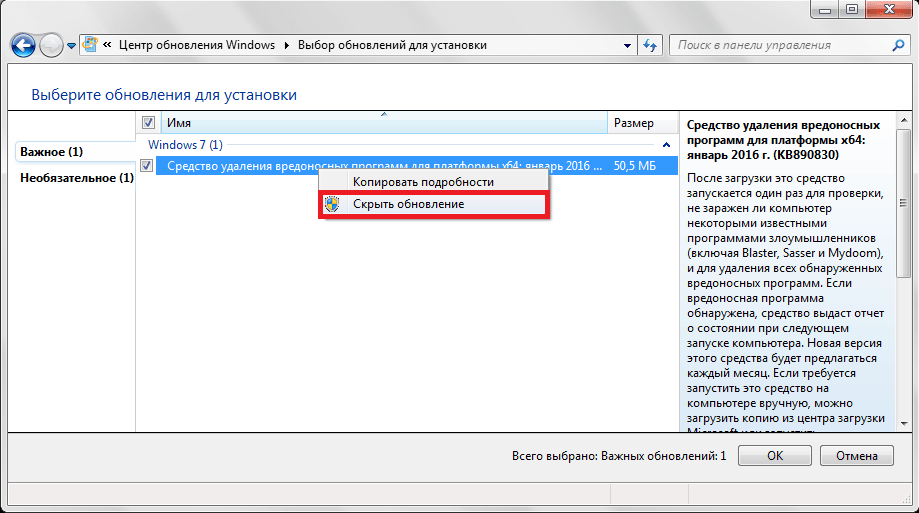Click the Control Panel icon in address bar

tap(90, 45)
